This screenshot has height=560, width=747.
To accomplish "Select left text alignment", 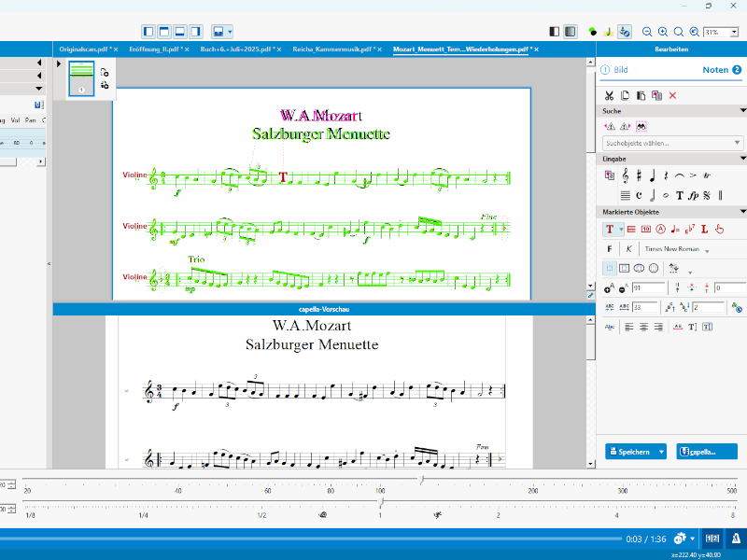I will tap(629, 328).
